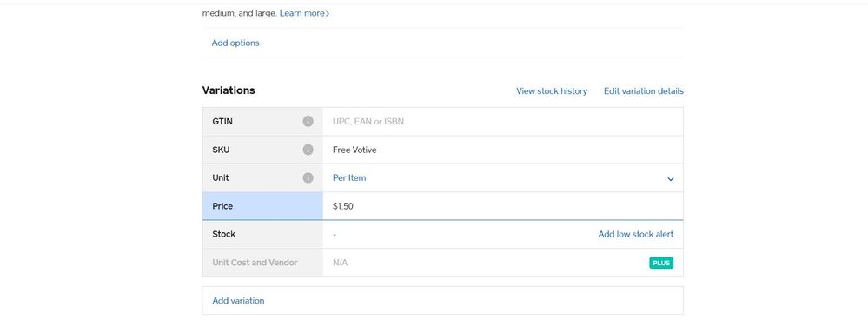This screenshot has width=868, height=334.
Task: Click Add low stock alert
Action: click(635, 234)
